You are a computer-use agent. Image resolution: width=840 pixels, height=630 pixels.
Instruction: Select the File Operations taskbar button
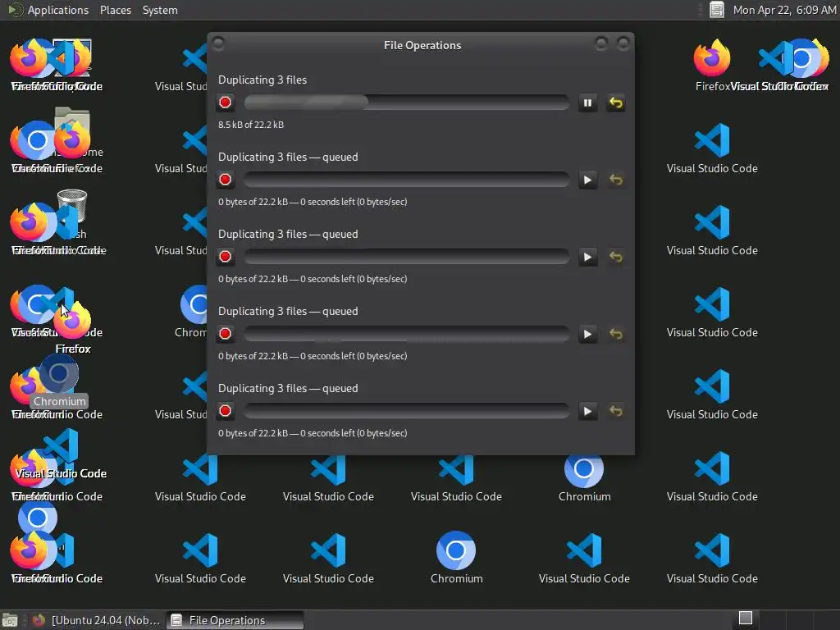point(235,620)
